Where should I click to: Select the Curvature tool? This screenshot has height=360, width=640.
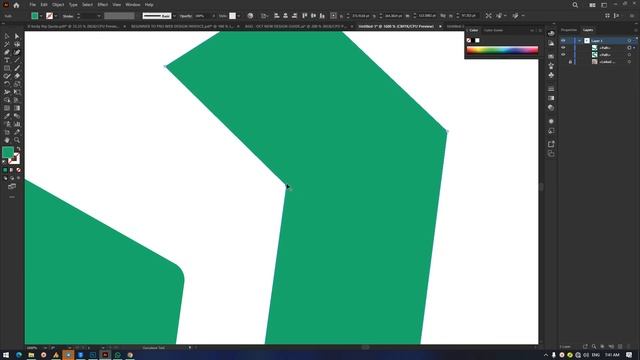tap(17, 52)
